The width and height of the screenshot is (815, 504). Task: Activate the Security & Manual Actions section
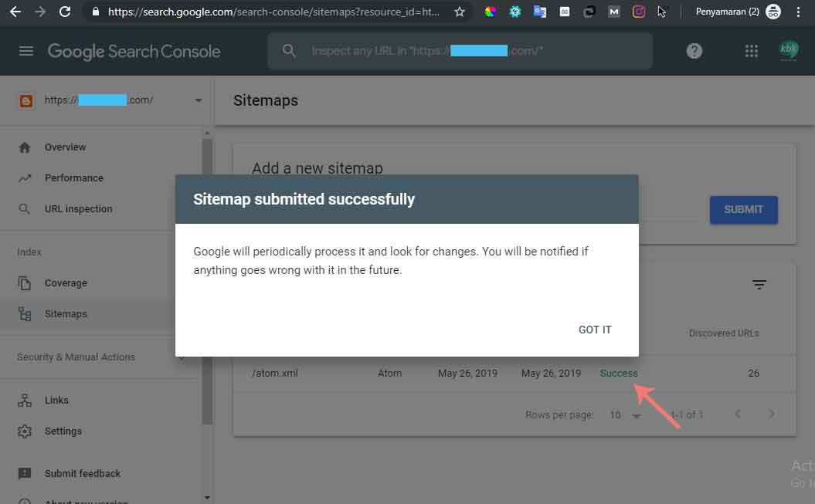point(76,357)
